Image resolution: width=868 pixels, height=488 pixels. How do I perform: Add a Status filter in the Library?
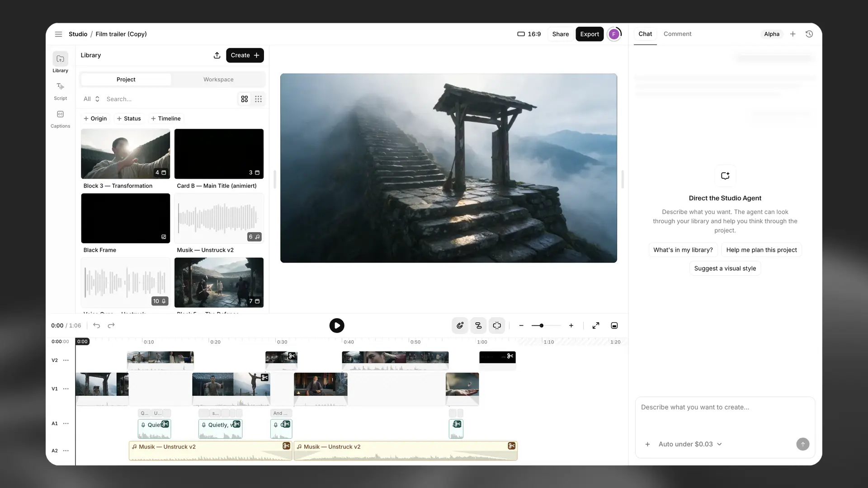pyautogui.click(x=129, y=118)
